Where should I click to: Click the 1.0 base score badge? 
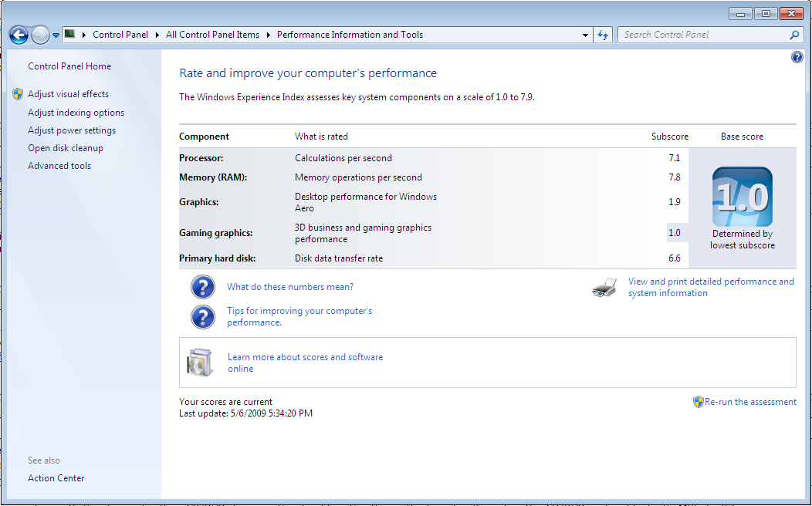coord(742,197)
